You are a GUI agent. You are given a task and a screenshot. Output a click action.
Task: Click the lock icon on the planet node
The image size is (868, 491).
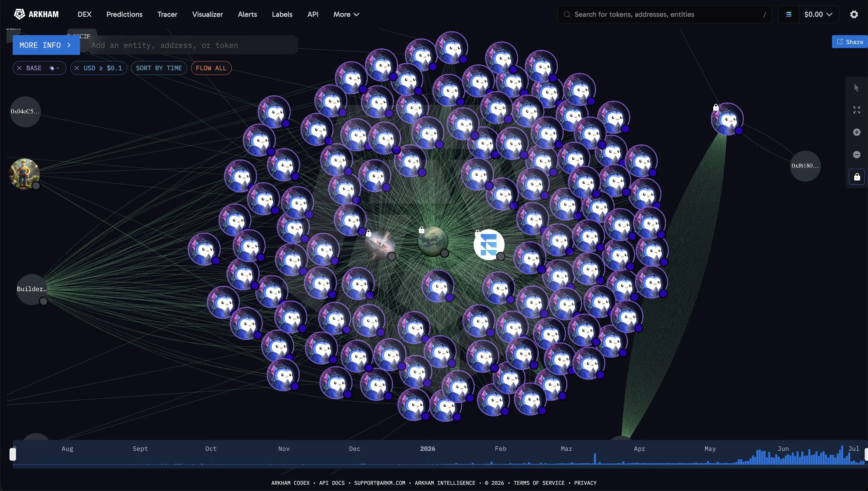point(421,230)
